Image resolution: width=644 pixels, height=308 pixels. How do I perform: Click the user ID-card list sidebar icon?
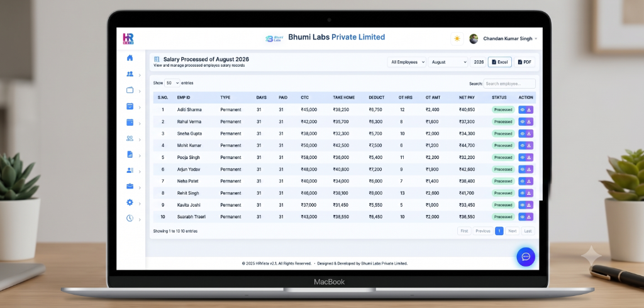(x=130, y=170)
